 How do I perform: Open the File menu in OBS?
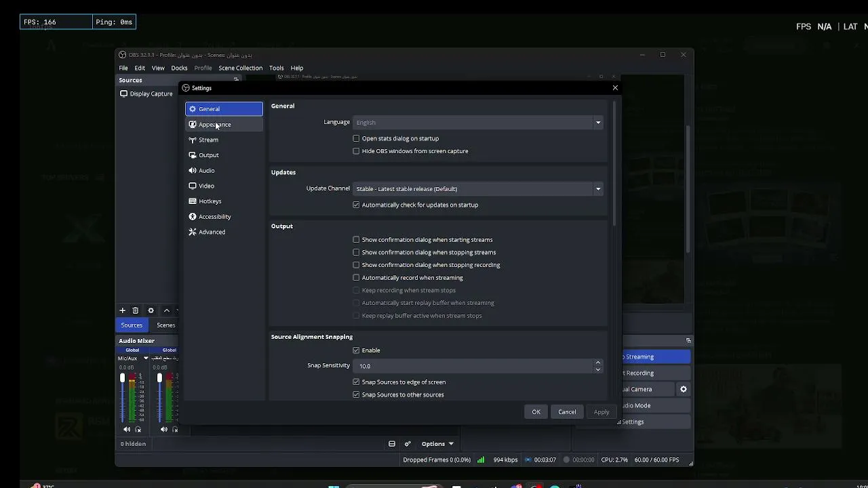click(x=123, y=68)
